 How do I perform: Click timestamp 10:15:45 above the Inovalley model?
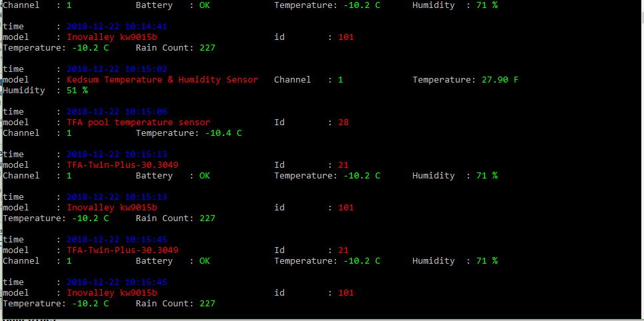[116, 282]
